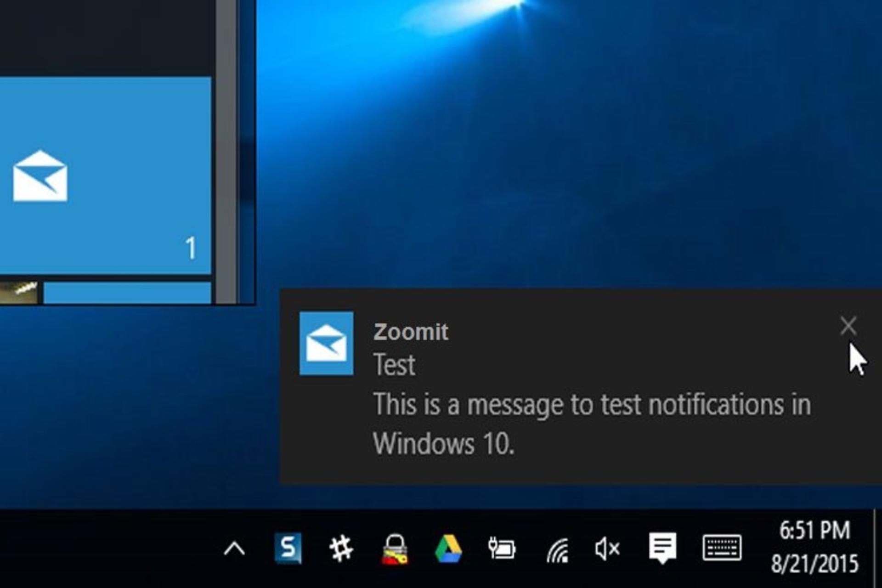Show hidden system tray icons chevron
Screen dimensions: 882x588
pos(234,548)
